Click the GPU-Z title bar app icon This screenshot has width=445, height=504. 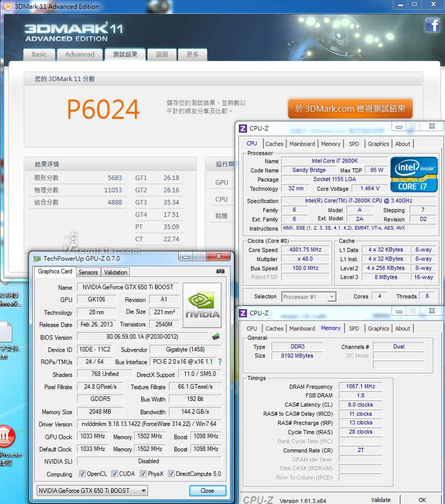(37, 259)
